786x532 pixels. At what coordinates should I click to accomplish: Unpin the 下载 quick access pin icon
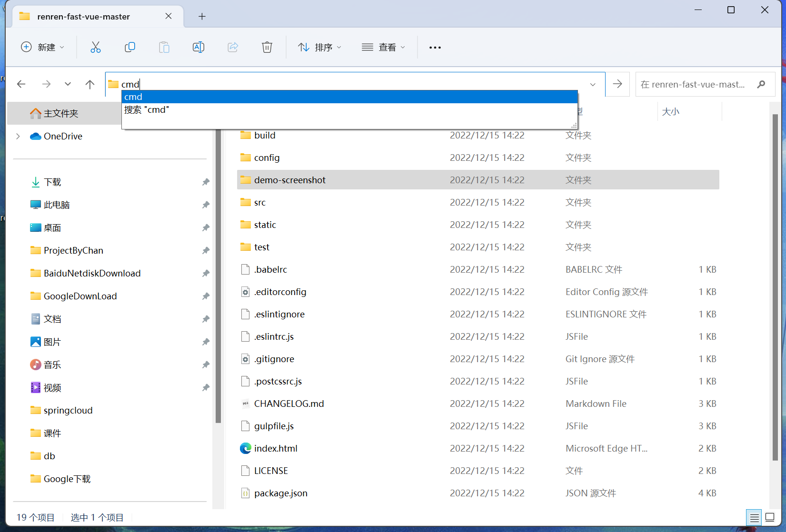pos(206,182)
